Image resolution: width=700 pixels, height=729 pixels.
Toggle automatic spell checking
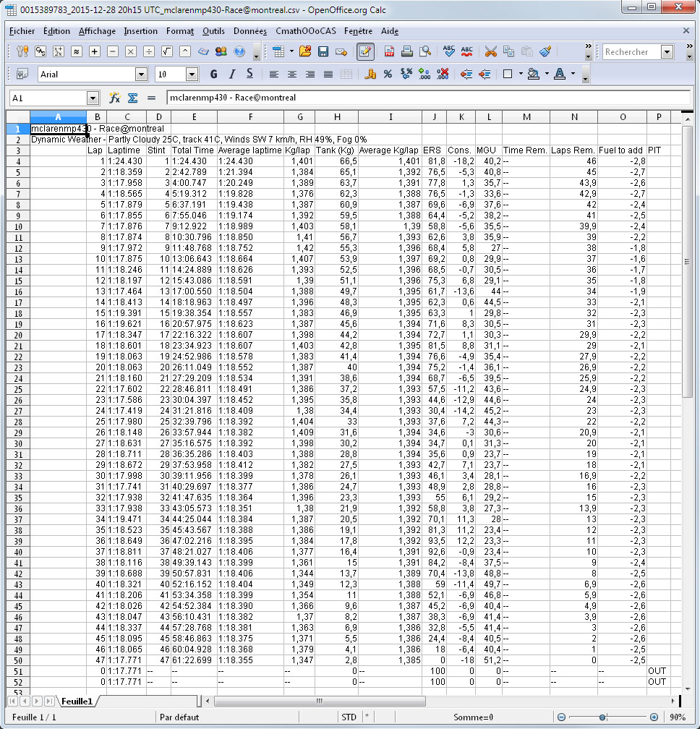466,51
